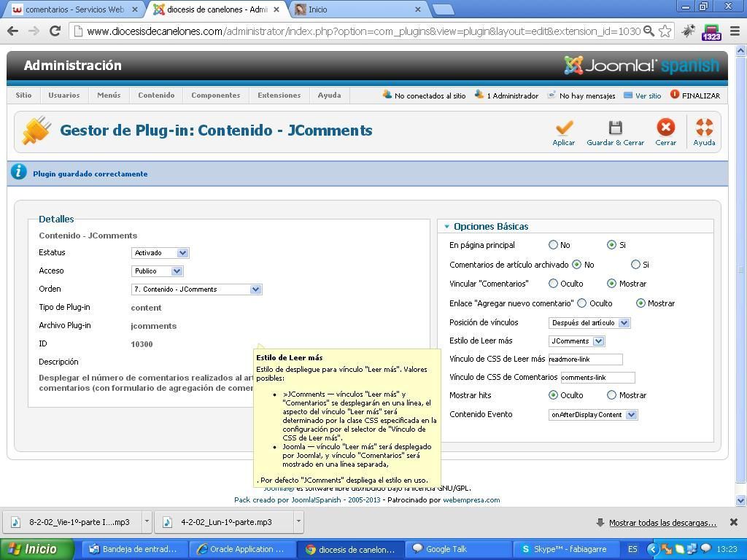Viewport: 747px width, 560px height.
Task: Click the Windows Inicio start button
Action: tap(37, 549)
